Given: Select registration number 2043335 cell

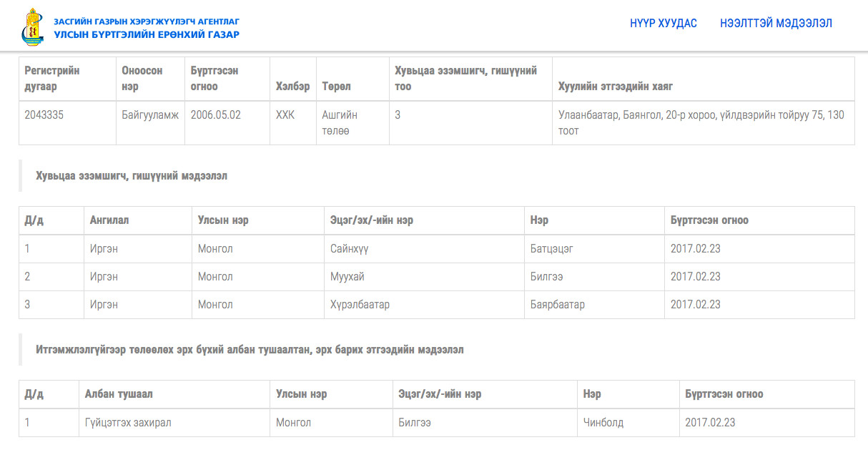Looking at the screenshot, I should click(66, 123).
